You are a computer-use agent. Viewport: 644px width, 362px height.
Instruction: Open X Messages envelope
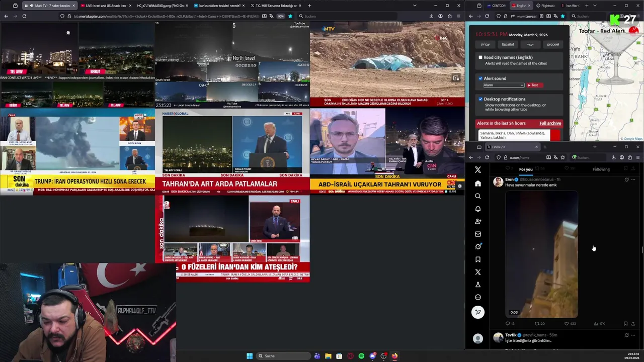click(478, 234)
